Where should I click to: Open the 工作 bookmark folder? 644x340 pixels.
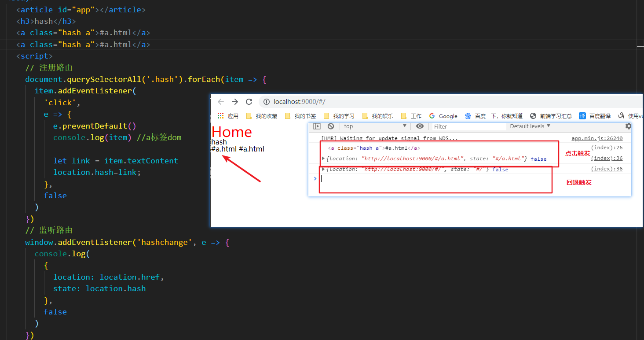point(411,116)
